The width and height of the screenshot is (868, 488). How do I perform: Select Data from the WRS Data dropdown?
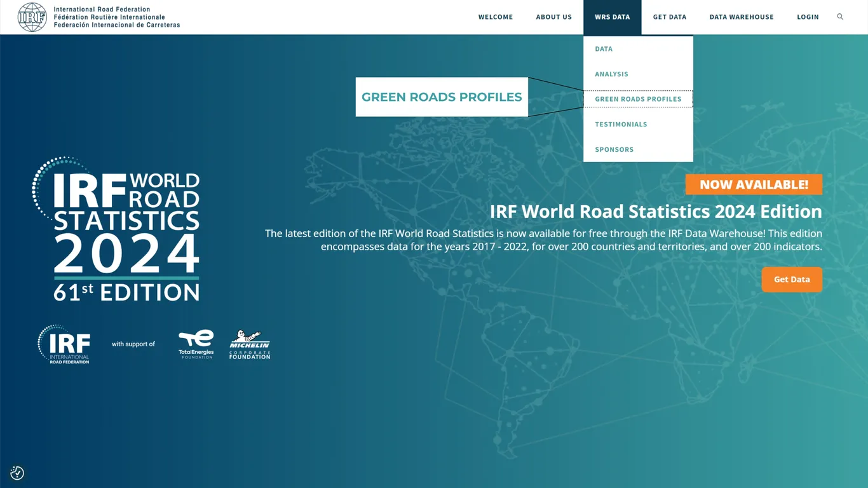pyautogui.click(x=604, y=48)
